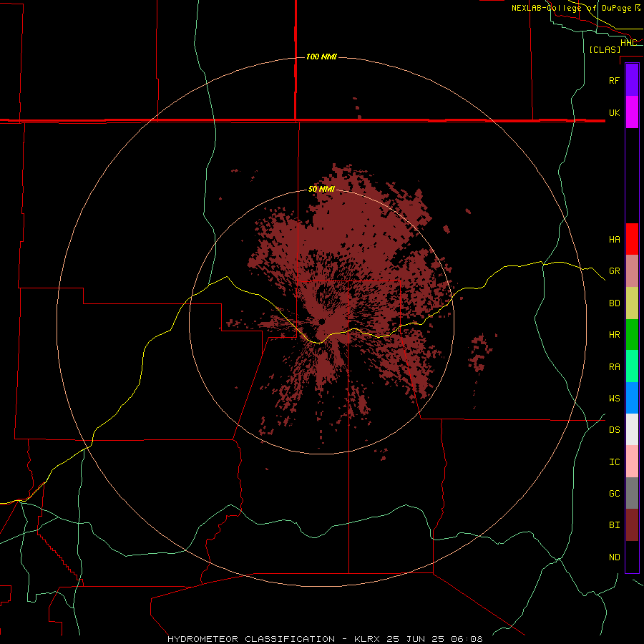Click the 50 NMI range ring label
The height and width of the screenshot is (644, 644).
pyautogui.click(x=321, y=189)
